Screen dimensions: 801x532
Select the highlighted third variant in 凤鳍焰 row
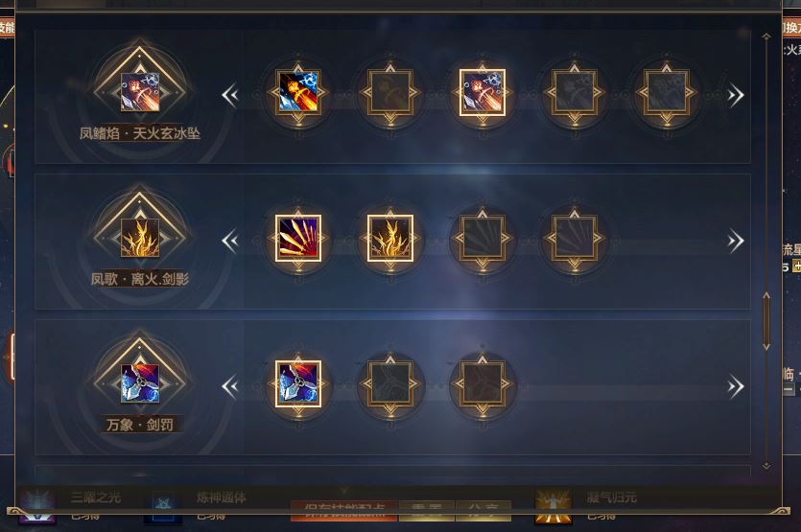point(483,92)
